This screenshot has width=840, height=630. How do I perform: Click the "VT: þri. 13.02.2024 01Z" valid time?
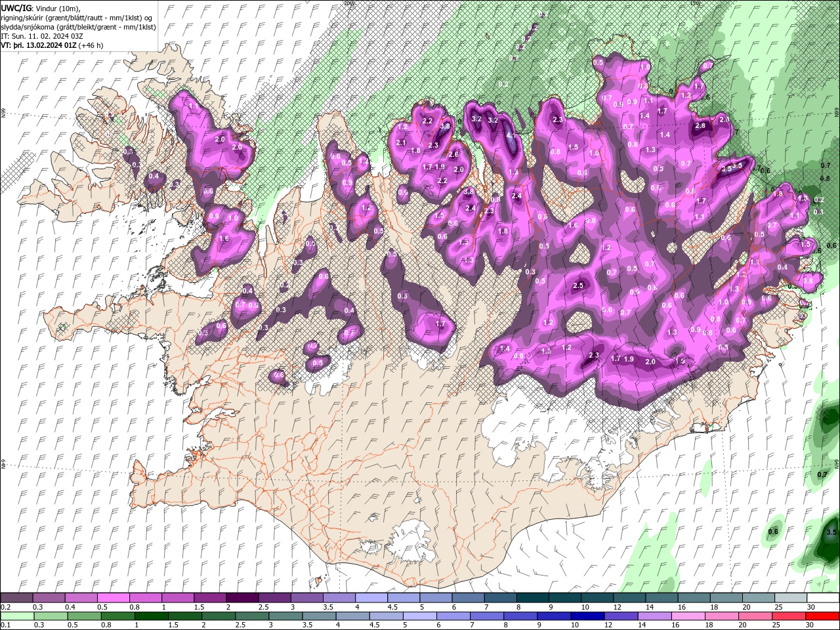point(39,45)
